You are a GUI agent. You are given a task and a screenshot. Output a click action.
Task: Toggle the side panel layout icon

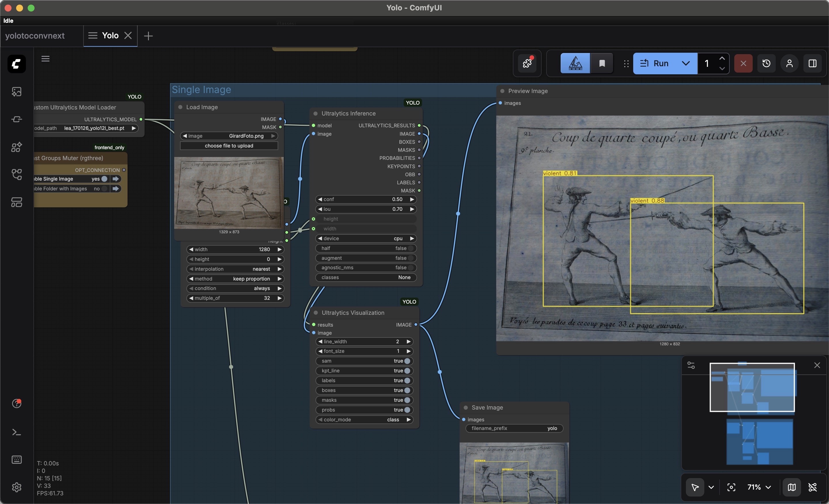(812, 63)
